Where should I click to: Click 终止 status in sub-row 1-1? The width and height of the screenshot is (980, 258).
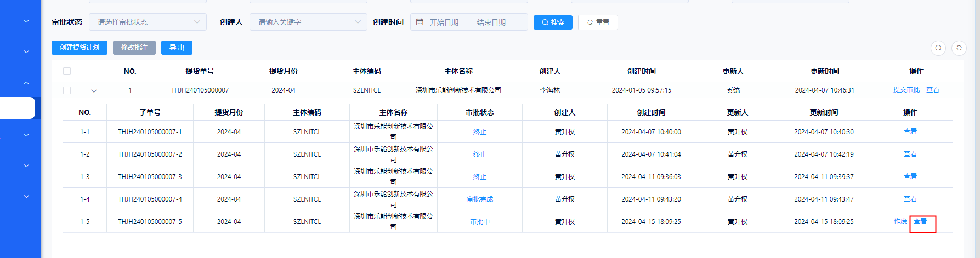click(480, 132)
